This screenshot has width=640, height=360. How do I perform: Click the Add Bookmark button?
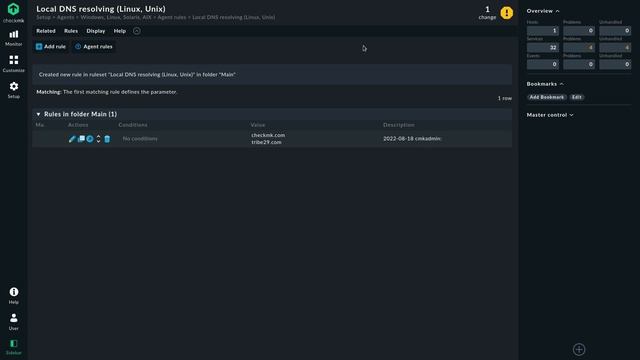pos(547,97)
